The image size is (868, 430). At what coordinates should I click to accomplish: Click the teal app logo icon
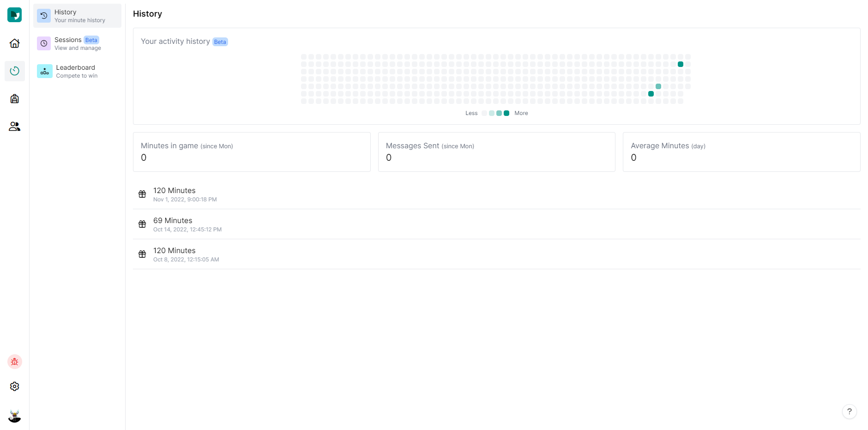click(x=14, y=14)
